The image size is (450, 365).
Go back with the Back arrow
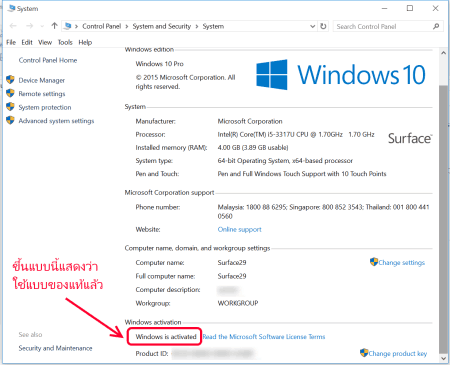click(x=13, y=26)
